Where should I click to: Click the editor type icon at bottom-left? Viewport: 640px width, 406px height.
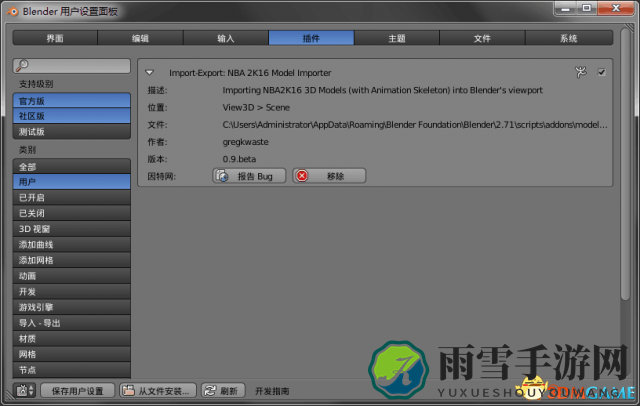click(24, 390)
